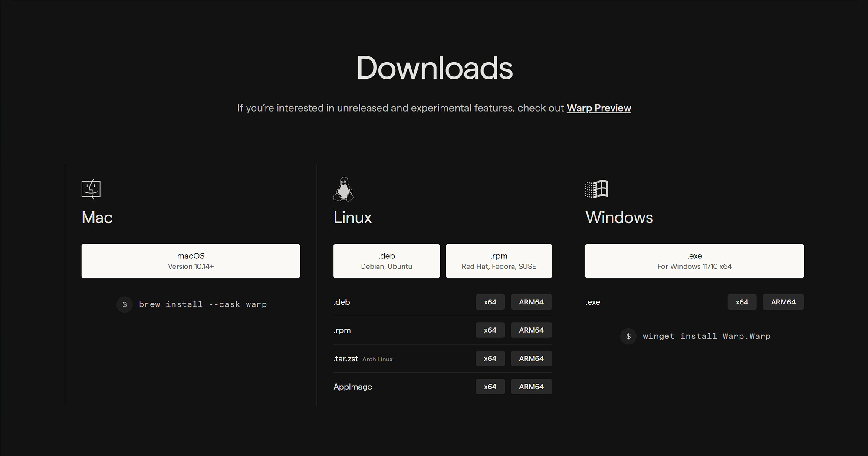Click the Mac Finder face icon

click(91, 189)
